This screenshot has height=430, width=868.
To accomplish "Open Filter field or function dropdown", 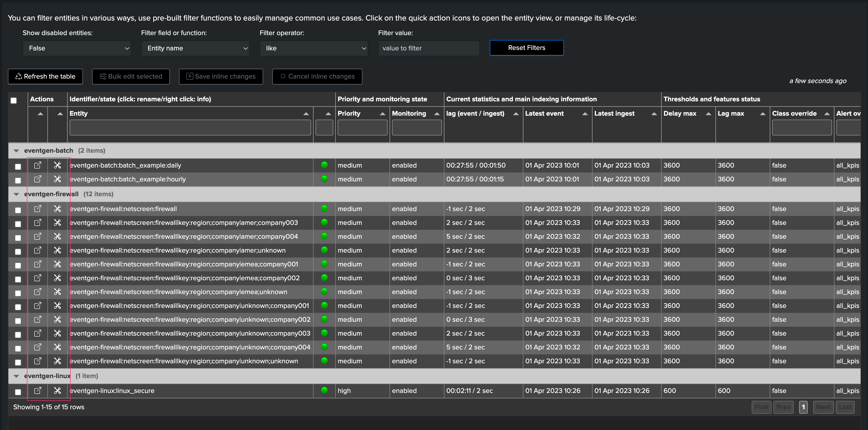I will (196, 48).
